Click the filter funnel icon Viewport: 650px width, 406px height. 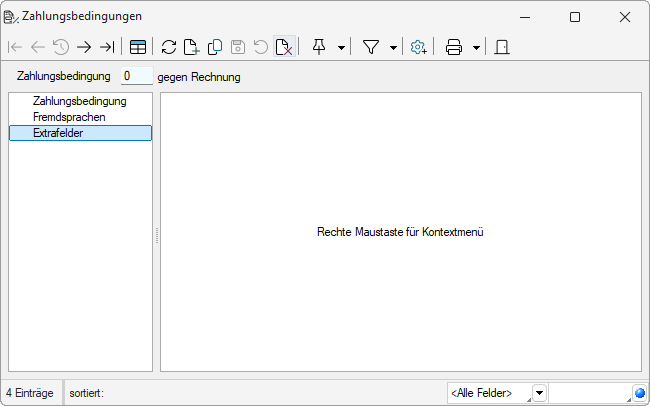point(371,47)
